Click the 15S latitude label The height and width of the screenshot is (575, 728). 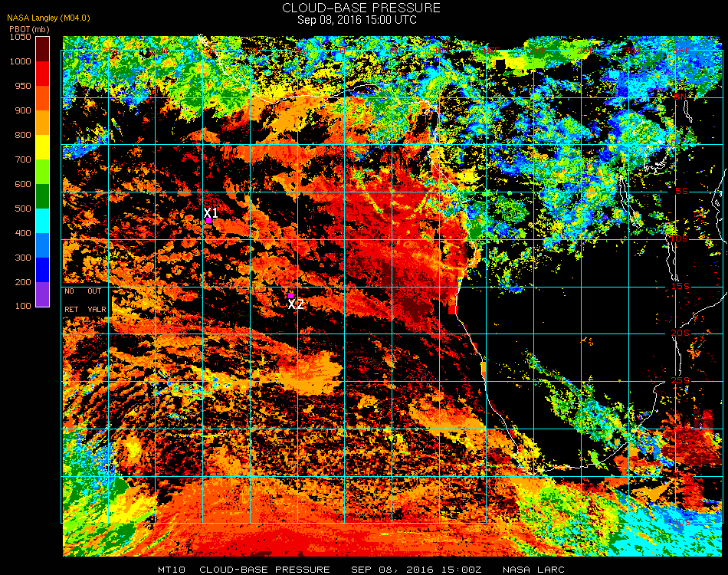pyautogui.click(x=680, y=286)
